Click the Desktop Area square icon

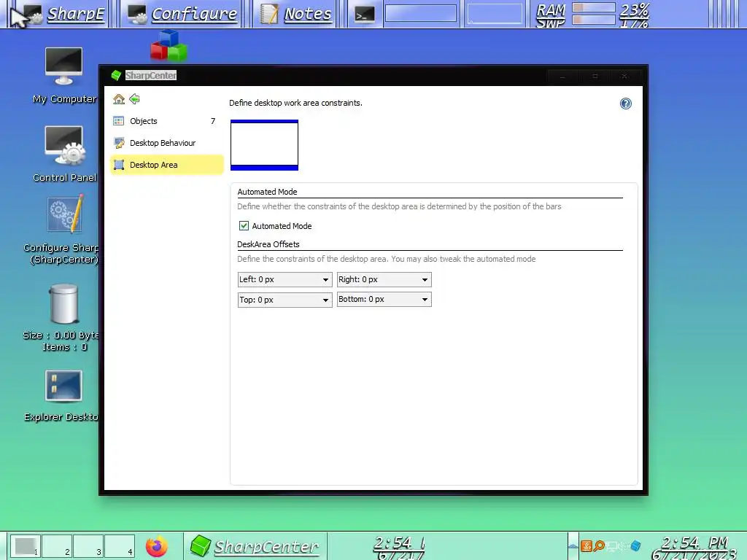(119, 165)
